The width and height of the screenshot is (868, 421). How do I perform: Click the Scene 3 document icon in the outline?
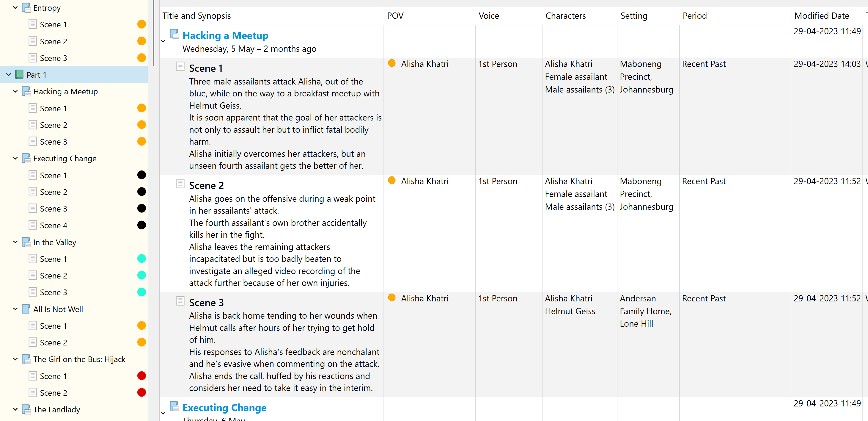pos(180,301)
